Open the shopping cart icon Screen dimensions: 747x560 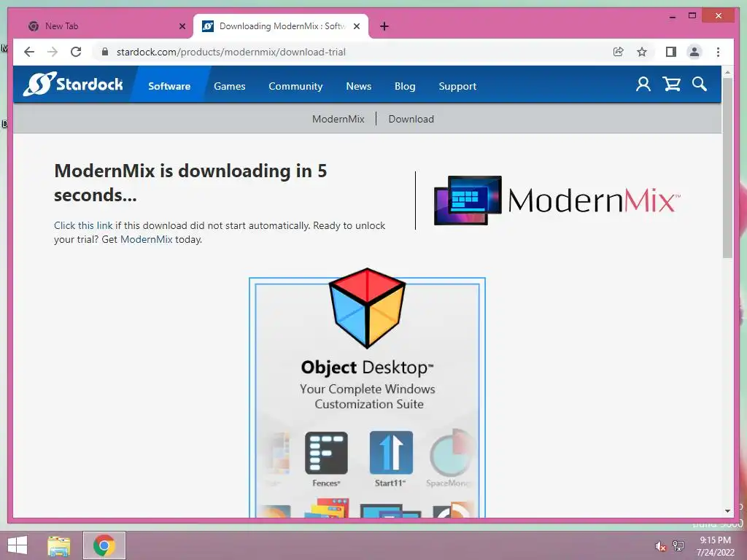(x=671, y=85)
